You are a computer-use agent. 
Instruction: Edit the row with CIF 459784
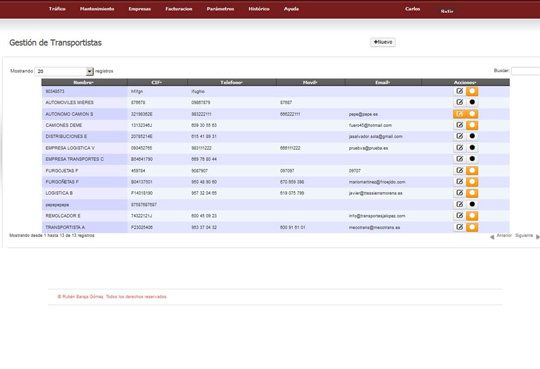pos(459,170)
